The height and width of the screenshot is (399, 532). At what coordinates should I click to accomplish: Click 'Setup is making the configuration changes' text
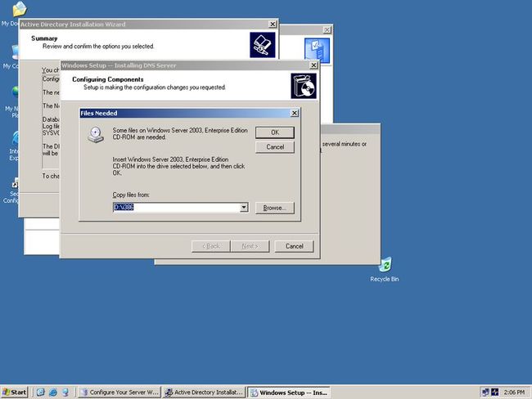pos(155,87)
